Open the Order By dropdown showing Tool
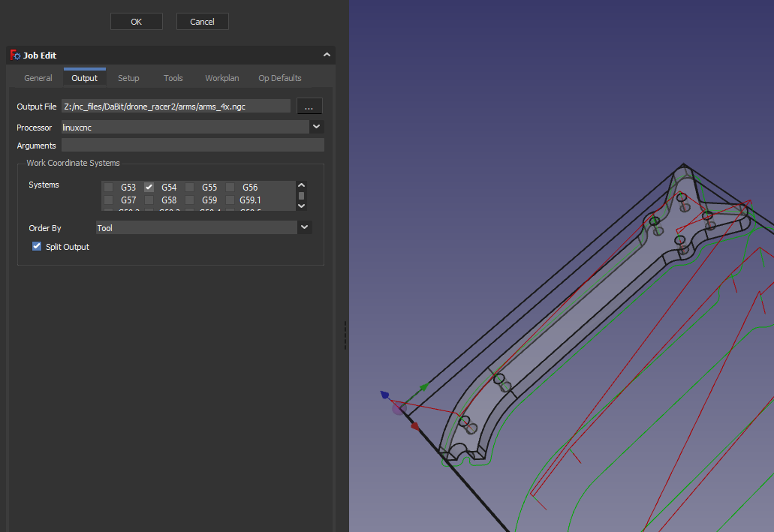The width and height of the screenshot is (774, 532). click(304, 227)
